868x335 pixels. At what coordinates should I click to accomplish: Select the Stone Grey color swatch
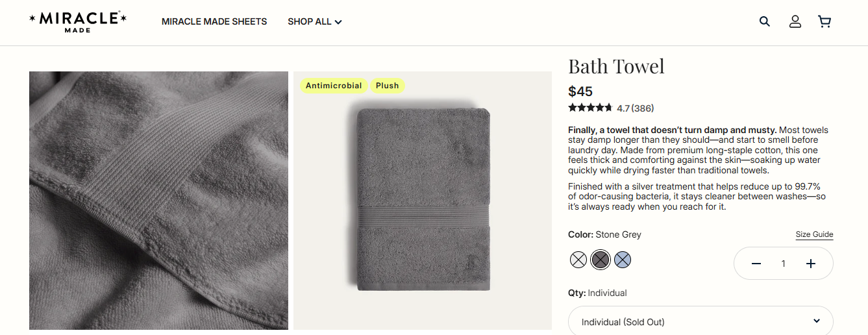pyautogui.click(x=601, y=260)
